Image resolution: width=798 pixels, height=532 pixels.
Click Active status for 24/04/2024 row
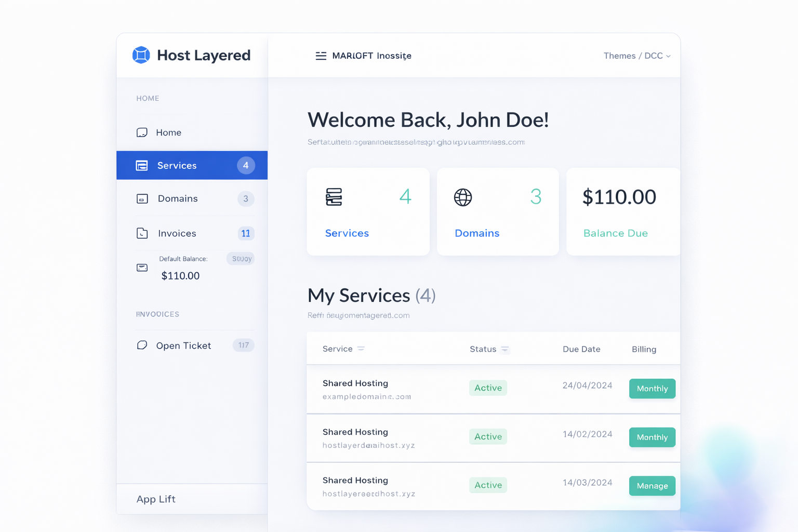pos(488,388)
